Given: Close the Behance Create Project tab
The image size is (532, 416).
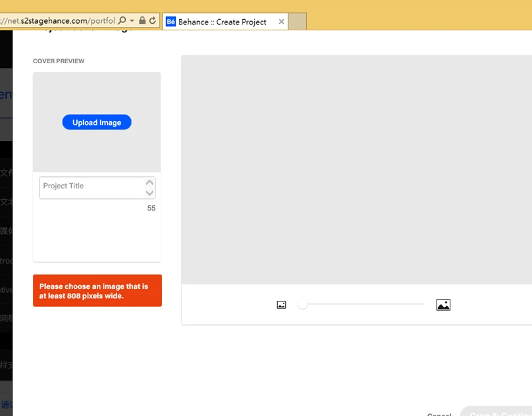Looking at the screenshot, I should tap(282, 22).
